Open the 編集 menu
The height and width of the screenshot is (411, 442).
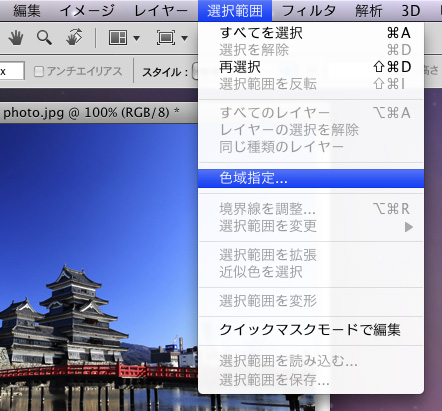27,11
